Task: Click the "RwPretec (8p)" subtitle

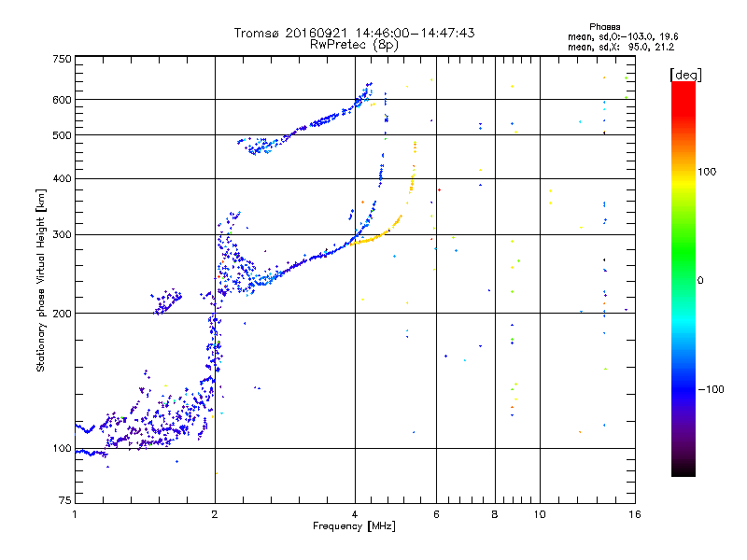Action: (354, 45)
